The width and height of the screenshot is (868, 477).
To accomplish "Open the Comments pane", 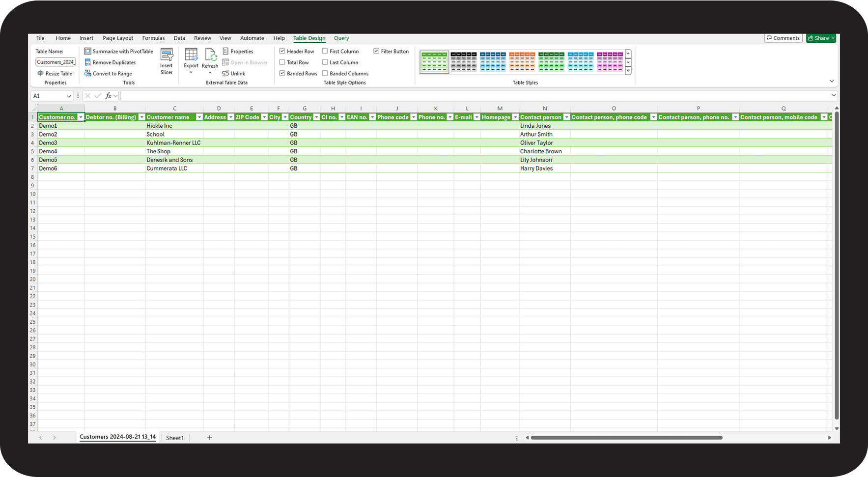I will [783, 38].
